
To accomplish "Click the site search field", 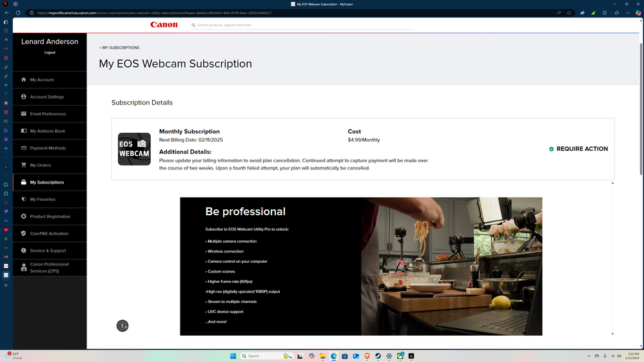I will click(x=304, y=25).
